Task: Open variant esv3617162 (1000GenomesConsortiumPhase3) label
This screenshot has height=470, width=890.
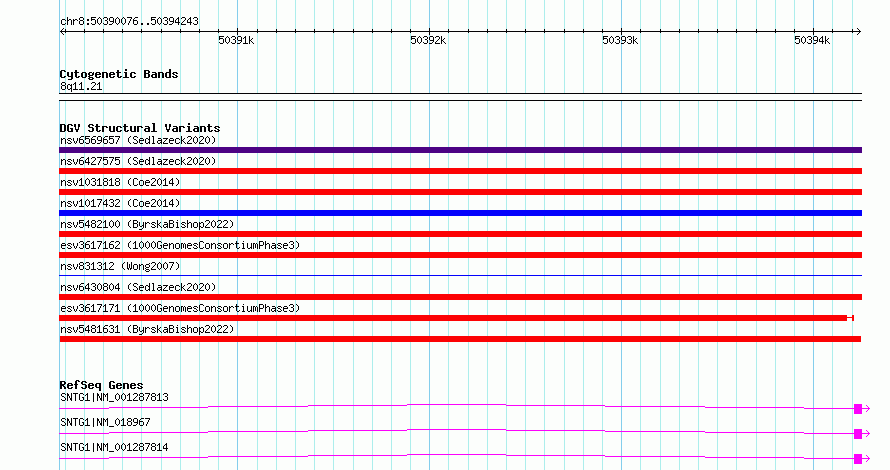Action: (180, 245)
